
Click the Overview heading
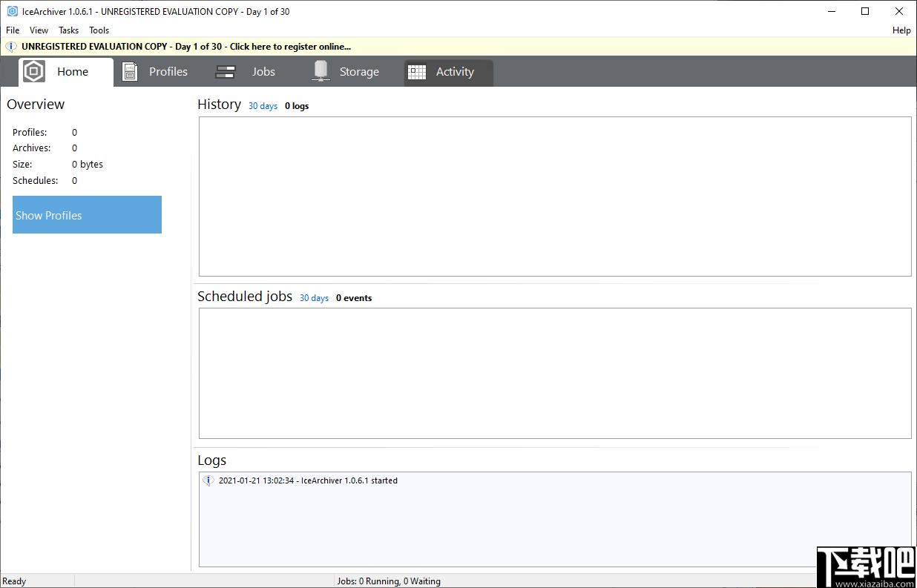[36, 105]
